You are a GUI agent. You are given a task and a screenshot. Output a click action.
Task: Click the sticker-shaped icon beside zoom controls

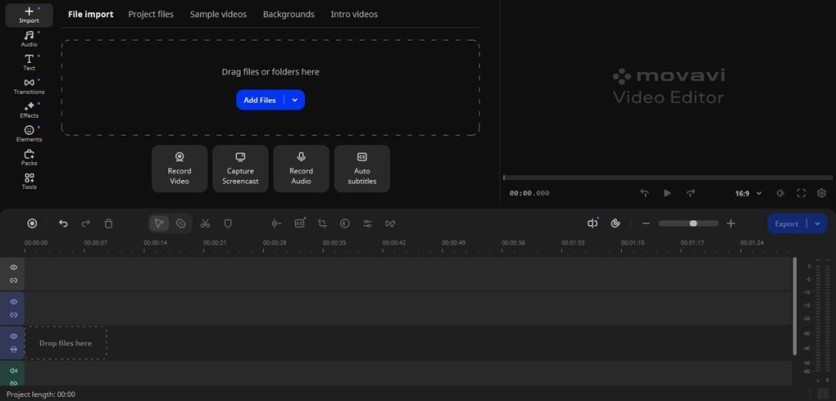pos(615,223)
